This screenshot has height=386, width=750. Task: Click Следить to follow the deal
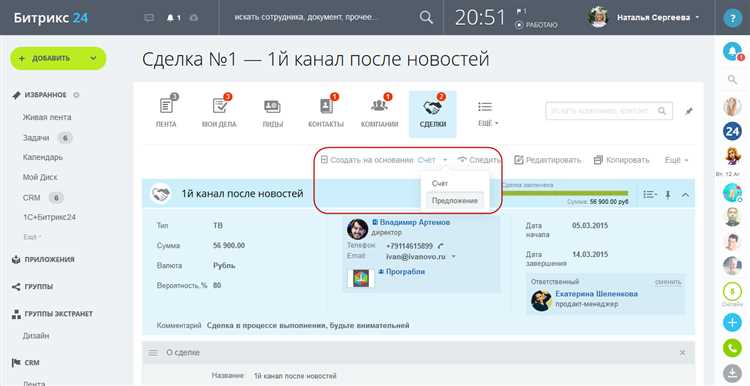(479, 160)
